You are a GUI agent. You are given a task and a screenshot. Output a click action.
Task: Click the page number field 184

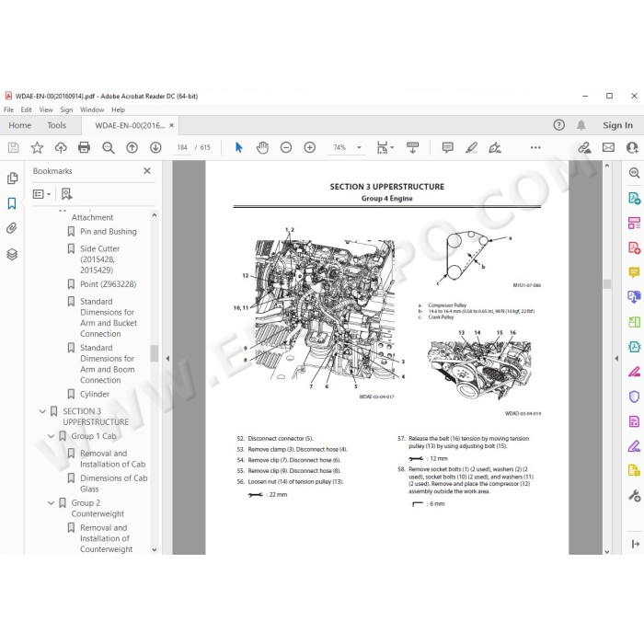[x=182, y=147]
